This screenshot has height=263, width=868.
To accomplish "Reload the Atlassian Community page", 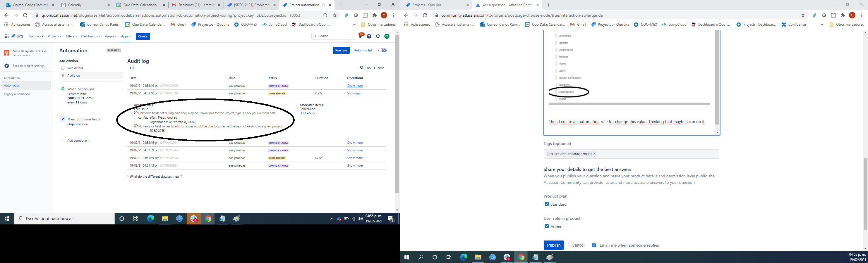I will coord(425,15).
